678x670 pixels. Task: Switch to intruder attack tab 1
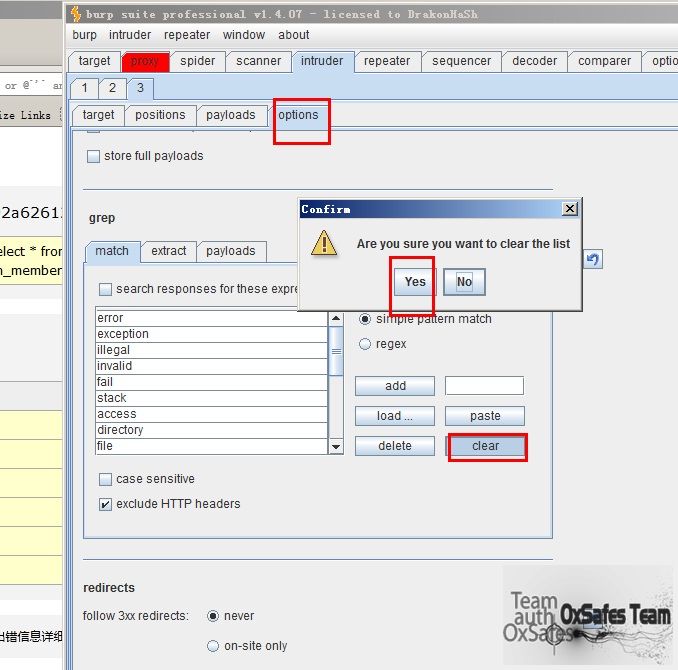85,88
